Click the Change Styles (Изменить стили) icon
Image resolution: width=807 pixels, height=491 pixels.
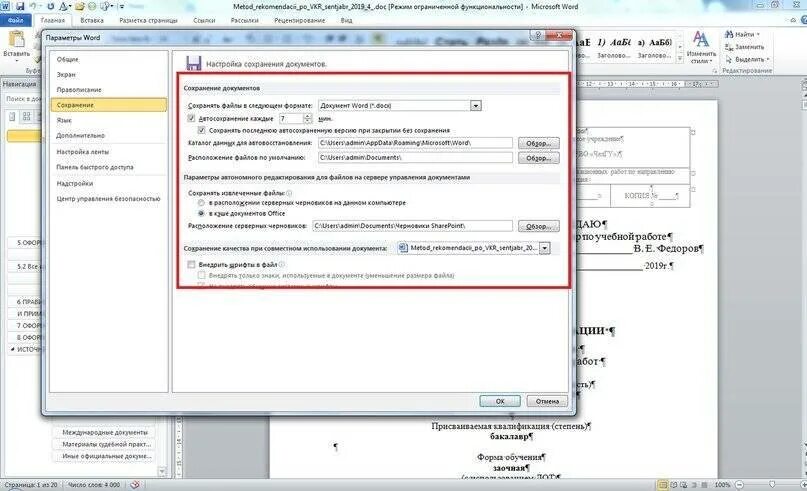pyautogui.click(x=700, y=39)
